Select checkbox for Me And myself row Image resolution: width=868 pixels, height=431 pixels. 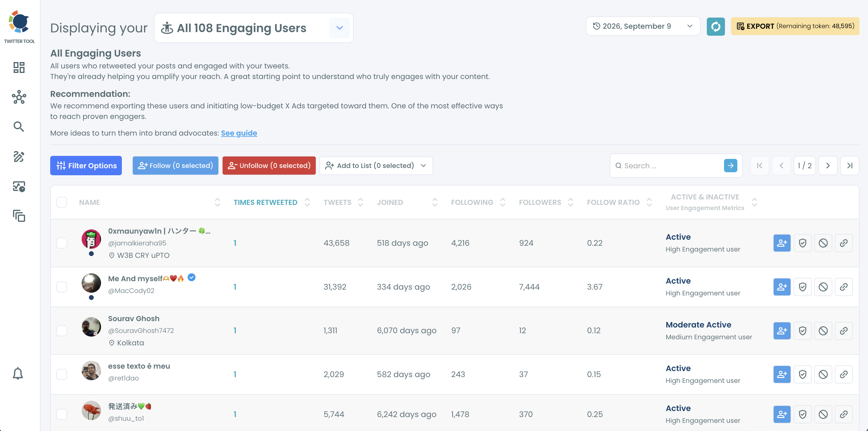point(62,287)
